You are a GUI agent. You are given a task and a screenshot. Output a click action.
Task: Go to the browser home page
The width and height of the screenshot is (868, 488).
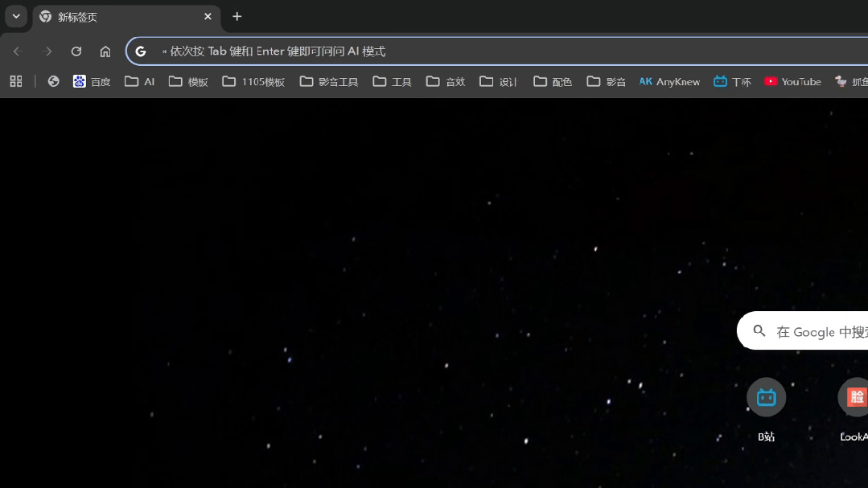(105, 51)
